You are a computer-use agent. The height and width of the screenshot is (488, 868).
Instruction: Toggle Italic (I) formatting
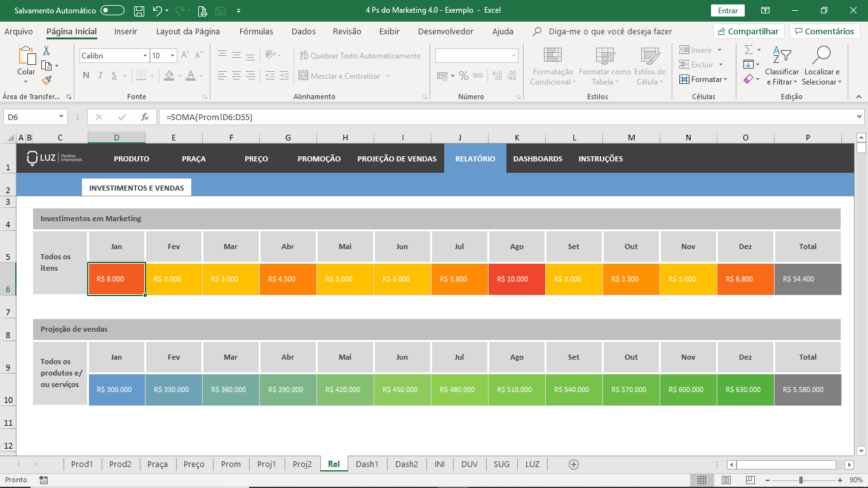pos(100,76)
